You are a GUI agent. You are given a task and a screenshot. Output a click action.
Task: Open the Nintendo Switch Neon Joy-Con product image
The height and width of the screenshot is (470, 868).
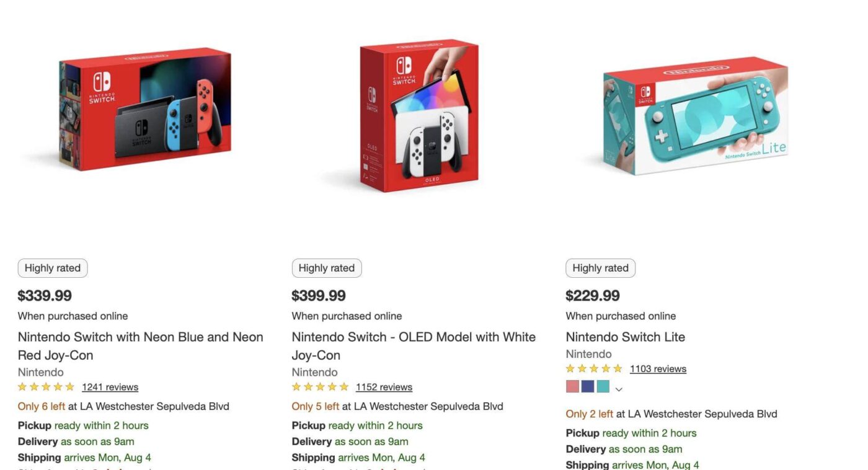pyautogui.click(x=145, y=109)
